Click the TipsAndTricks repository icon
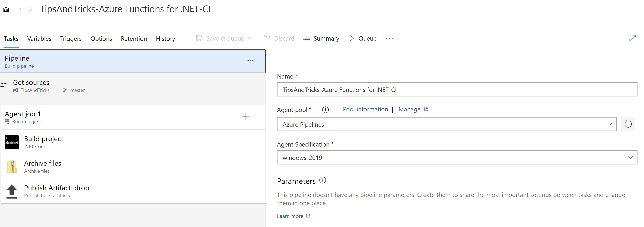 [15, 90]
